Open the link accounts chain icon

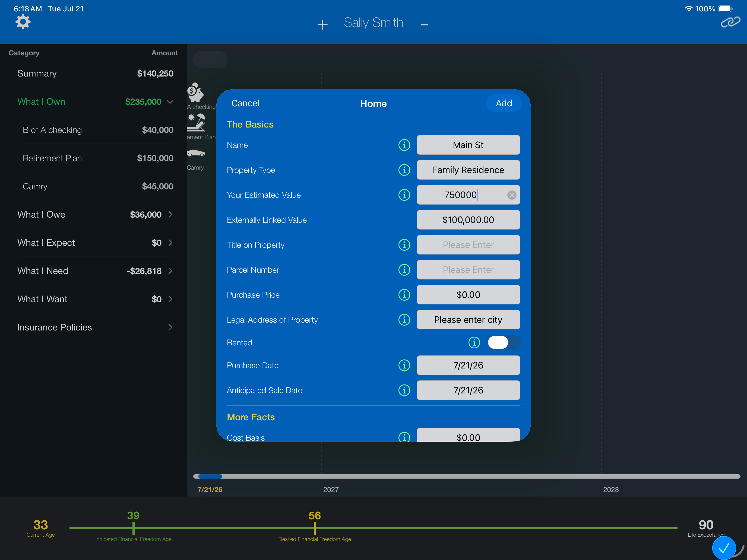[730, 22]
